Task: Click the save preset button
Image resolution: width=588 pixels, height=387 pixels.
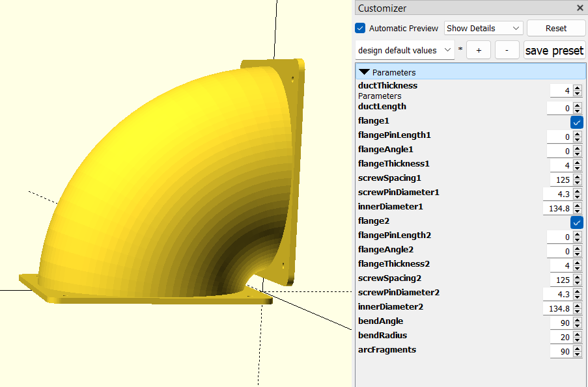Action: click(554, 50)
